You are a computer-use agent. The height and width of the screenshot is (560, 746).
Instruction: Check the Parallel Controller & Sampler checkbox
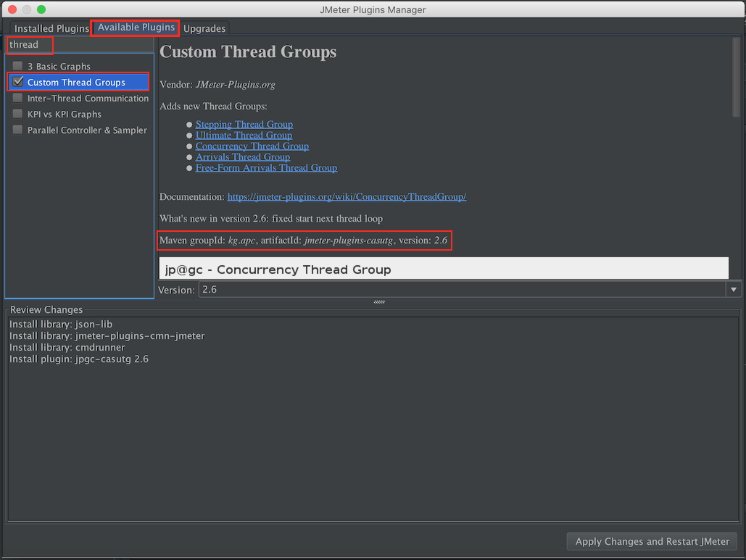17,130
